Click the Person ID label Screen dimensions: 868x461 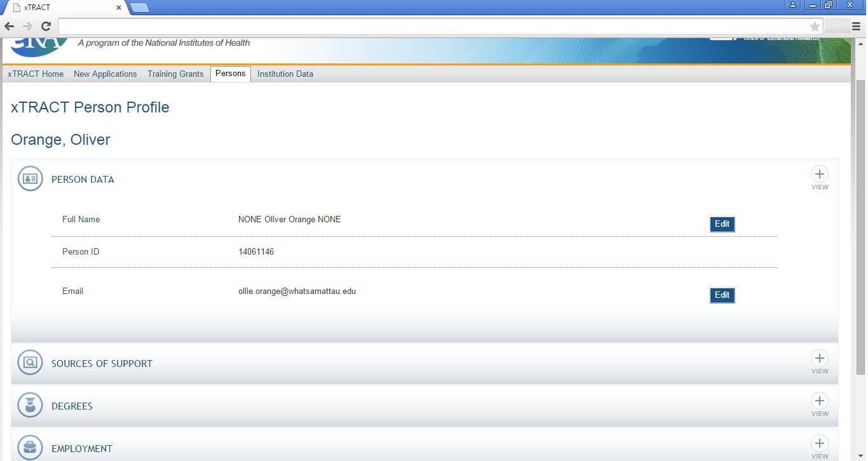[x=81, y=252]
